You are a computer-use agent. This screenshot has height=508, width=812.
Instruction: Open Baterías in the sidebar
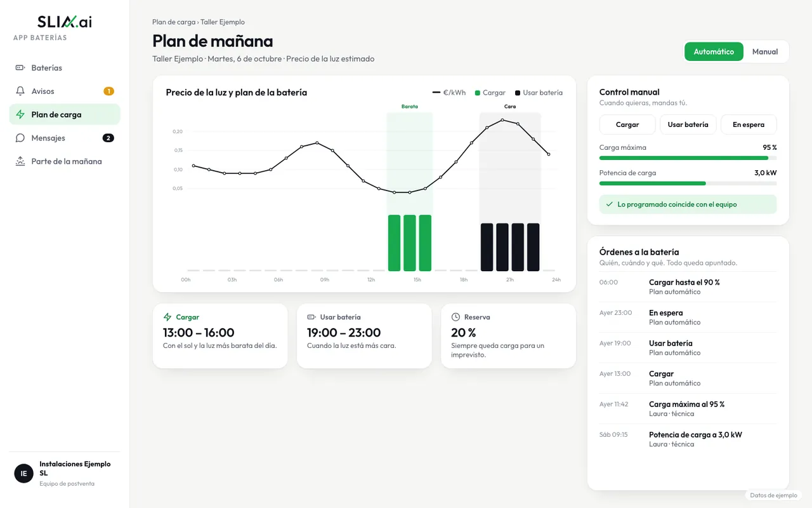(65, 68)
